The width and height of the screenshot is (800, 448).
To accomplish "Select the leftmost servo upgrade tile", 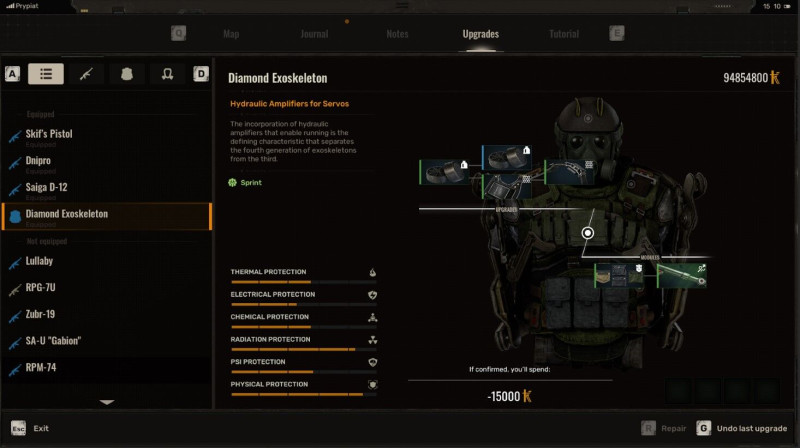I will click(444, 172).
